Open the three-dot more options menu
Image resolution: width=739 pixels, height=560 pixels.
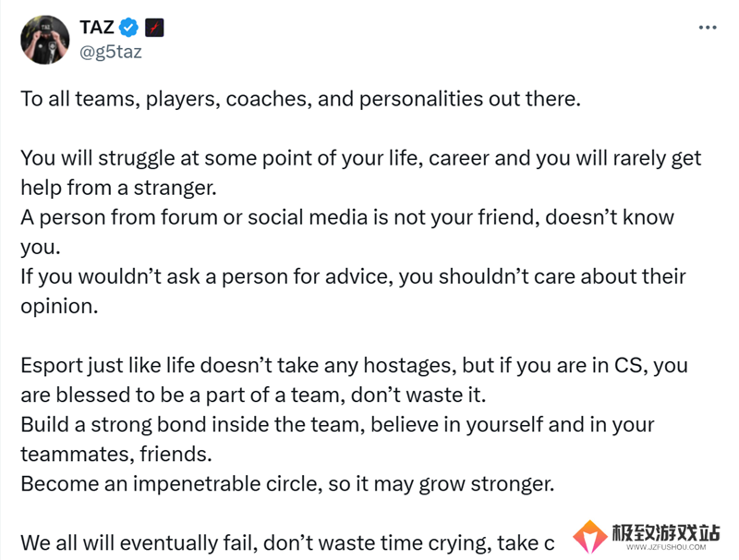(708, 28)
